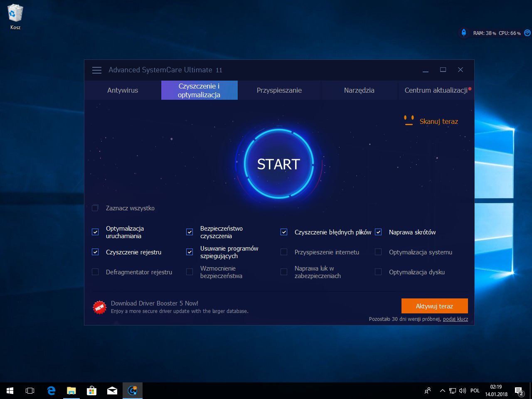Go to the Centrum aktualizacji tab
The image size is (532, 399).
(436, 90)
